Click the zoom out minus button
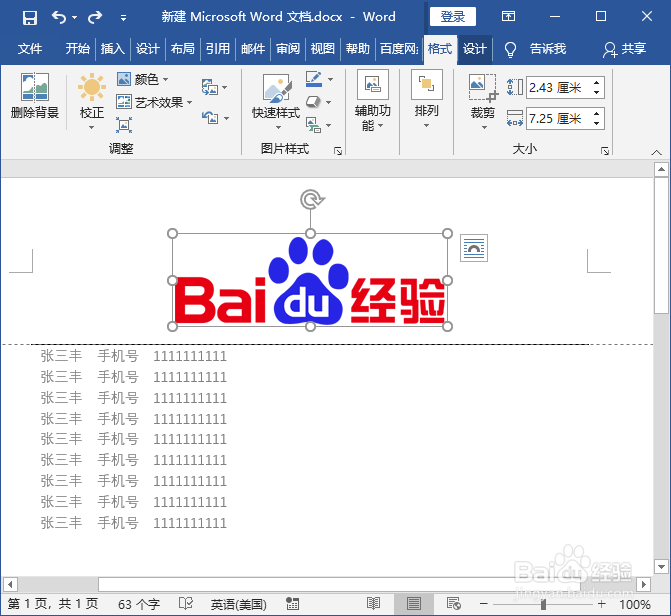 coord(484,604)
